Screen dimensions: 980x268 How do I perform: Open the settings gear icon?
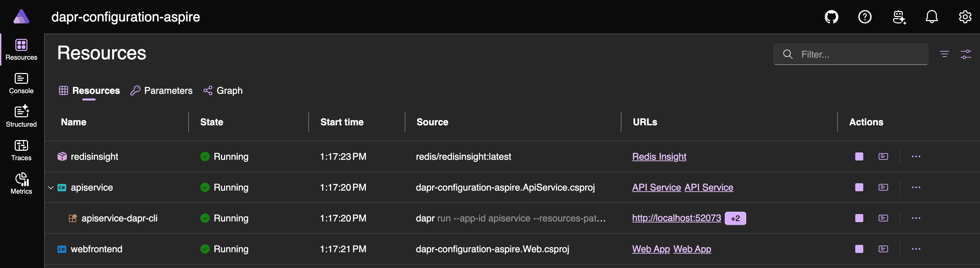pyautogui.click(x=965, y=17)
